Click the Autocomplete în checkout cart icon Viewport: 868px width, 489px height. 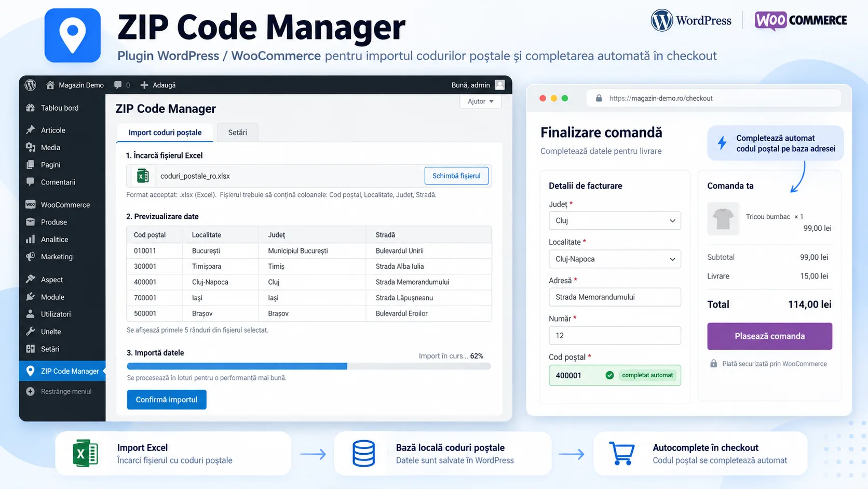621,453
